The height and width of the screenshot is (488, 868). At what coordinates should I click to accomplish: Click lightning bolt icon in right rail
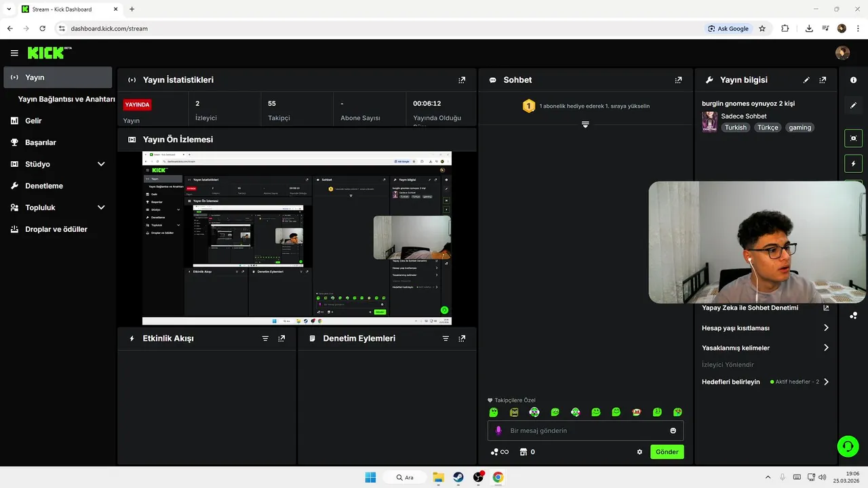coord(853,164)
